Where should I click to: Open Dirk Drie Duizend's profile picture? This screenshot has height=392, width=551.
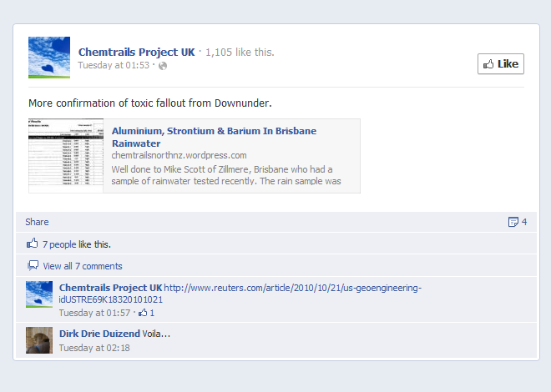pyautogui.click(x=39, y=340)
